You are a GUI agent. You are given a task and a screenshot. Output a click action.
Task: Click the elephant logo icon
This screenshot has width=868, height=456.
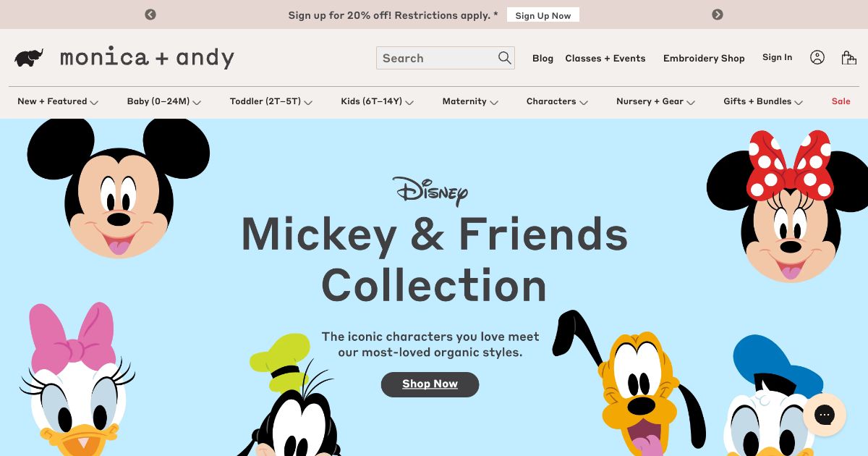point(29,58)
